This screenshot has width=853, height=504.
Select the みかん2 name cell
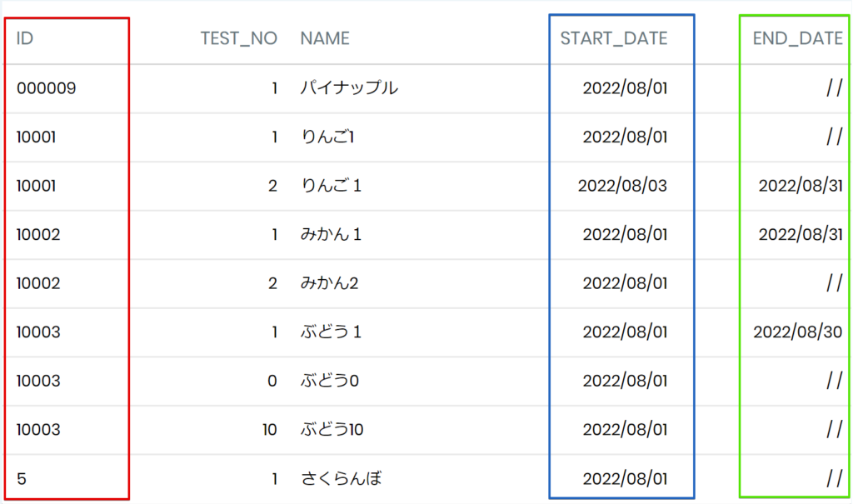330,283
